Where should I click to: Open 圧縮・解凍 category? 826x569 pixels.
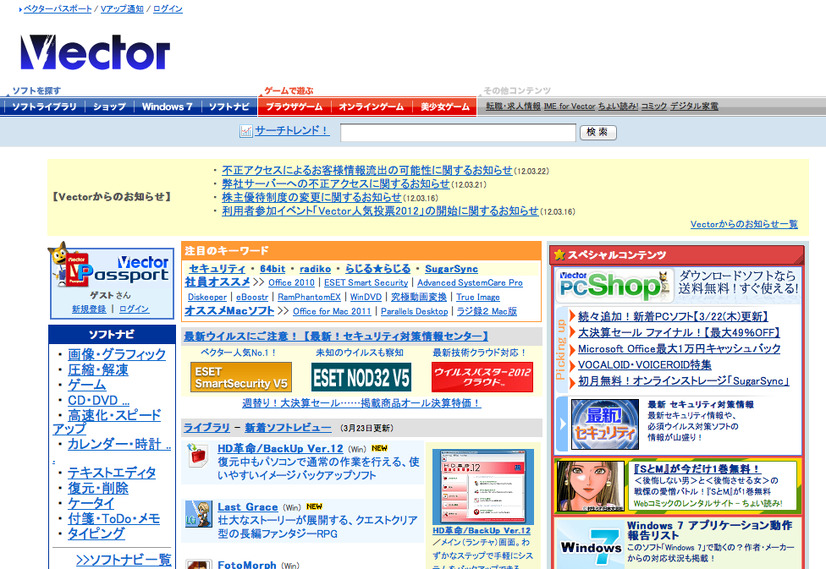[x=98, y=370]
